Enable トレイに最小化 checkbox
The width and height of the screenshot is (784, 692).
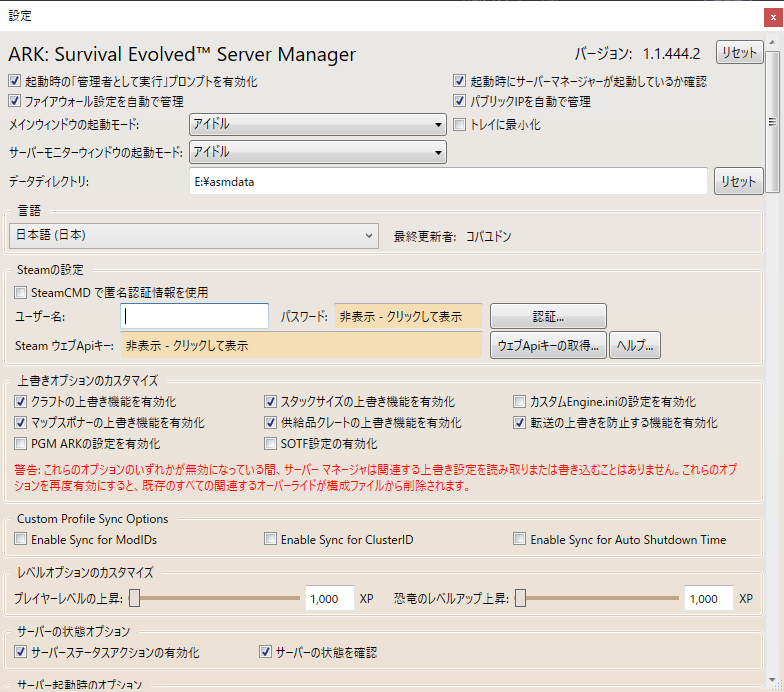pos(460,124)
